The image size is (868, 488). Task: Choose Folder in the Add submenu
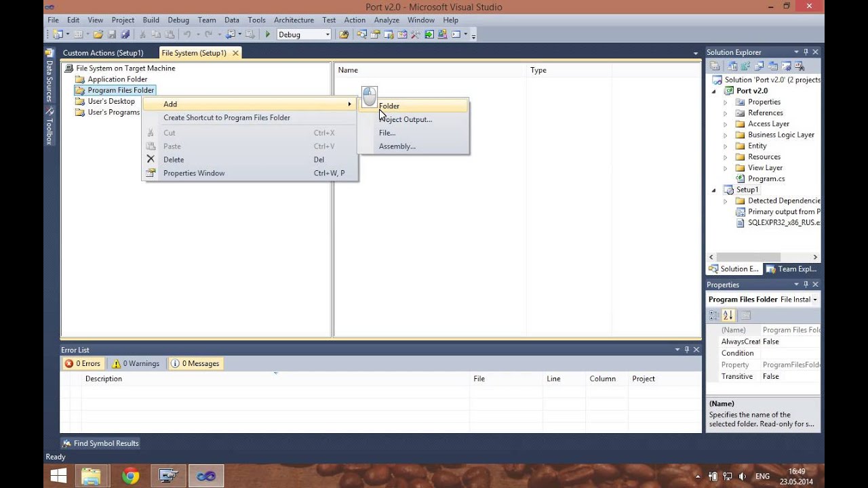click(x=413, y=106)
